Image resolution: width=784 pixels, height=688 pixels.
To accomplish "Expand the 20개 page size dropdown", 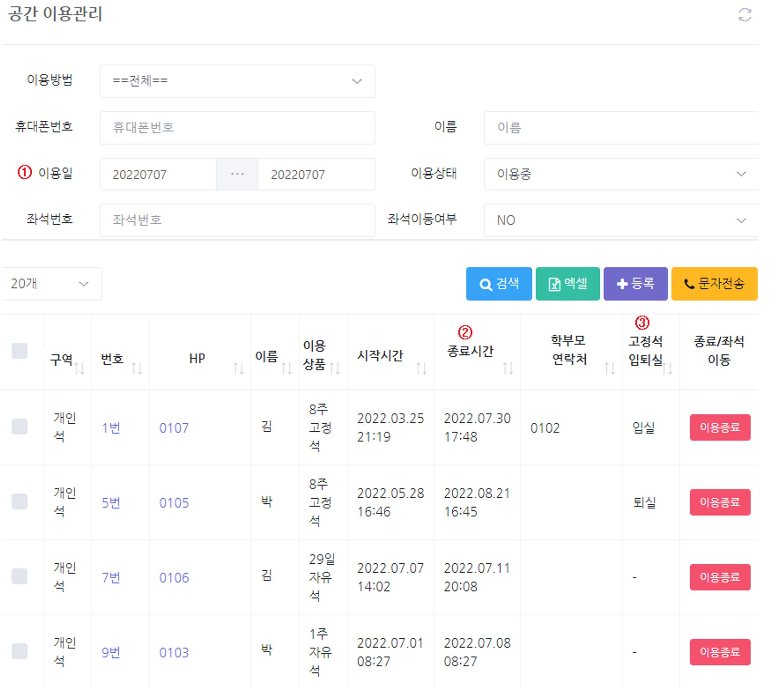I will point(51,284).
